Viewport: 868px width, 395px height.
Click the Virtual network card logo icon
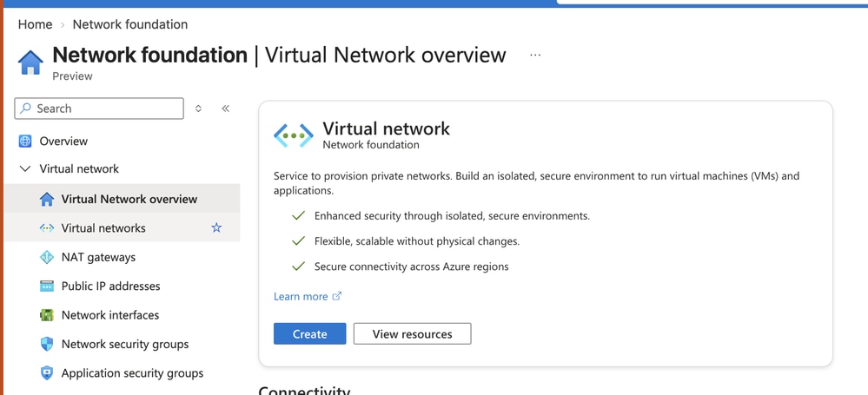pyautogui.click(x=294, y=135)
